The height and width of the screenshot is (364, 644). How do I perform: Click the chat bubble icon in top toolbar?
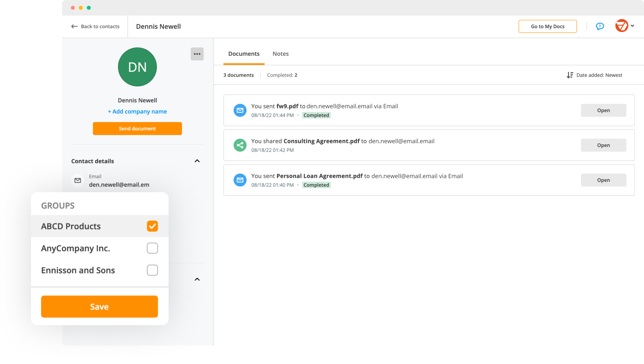600,26
